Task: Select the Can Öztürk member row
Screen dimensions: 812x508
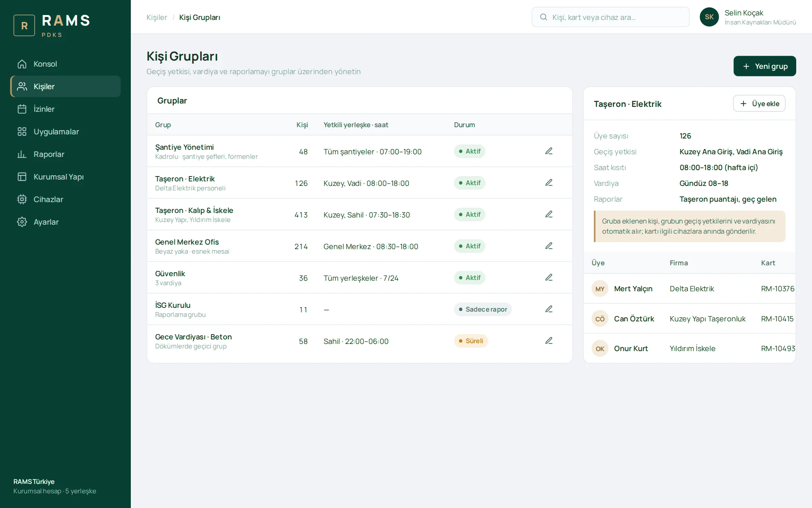Action: (x=689, y=319)
